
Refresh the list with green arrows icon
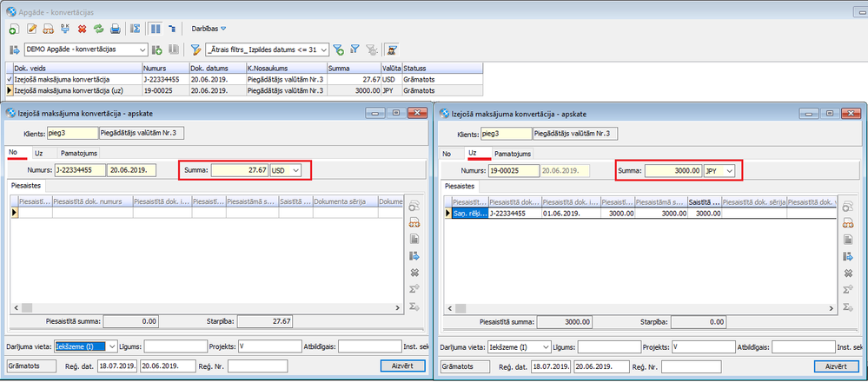[98, 28]
